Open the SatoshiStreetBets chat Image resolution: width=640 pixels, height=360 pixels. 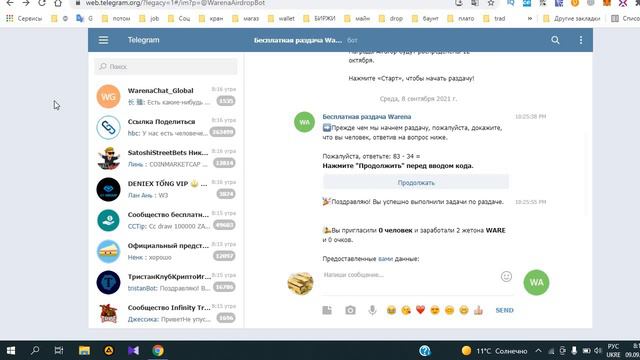(166, 158)
